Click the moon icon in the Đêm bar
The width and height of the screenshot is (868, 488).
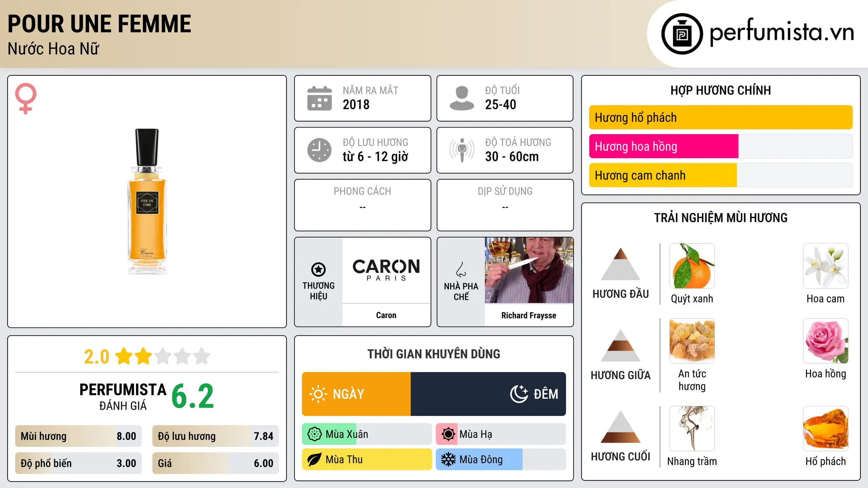point(519,394)
